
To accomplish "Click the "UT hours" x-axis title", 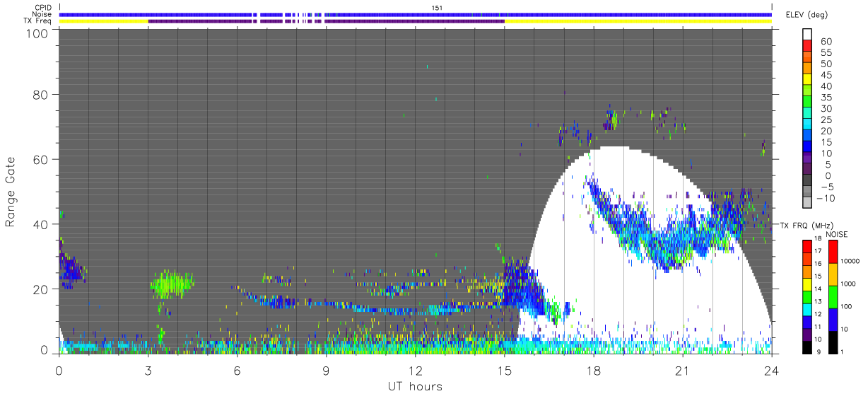I will pyautogui.click(x=414, y=386).
